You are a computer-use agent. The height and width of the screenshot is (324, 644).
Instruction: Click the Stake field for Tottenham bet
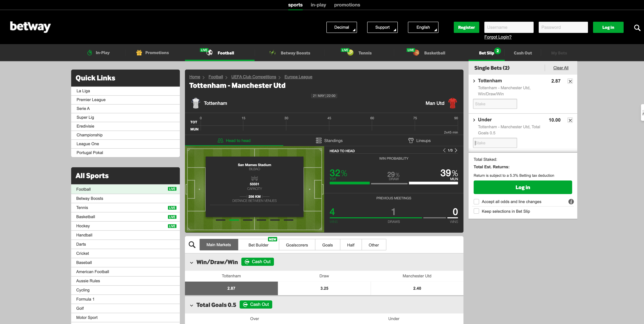(x=495, y=104)
